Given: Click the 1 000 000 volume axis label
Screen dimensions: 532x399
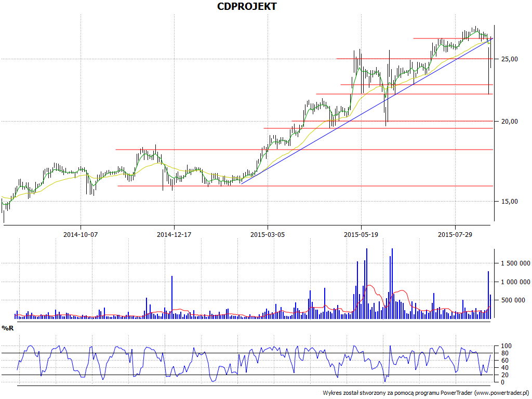Looking at the screenshot, I should pos(515,282).
